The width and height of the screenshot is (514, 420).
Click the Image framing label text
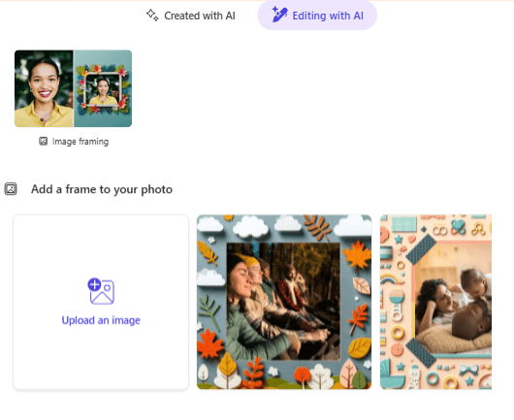point(80,142)
